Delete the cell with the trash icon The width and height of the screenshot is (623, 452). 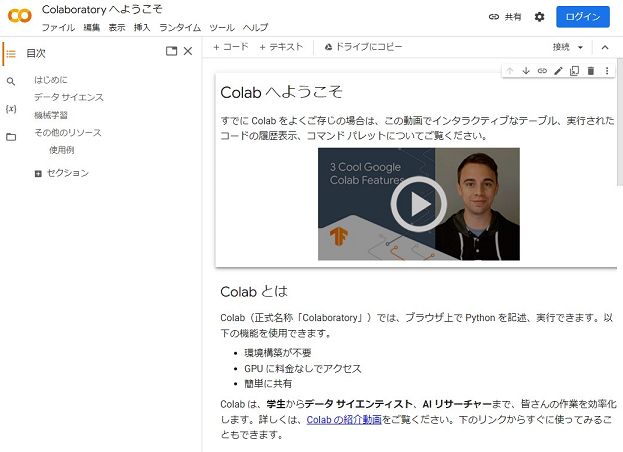point(591,71)
